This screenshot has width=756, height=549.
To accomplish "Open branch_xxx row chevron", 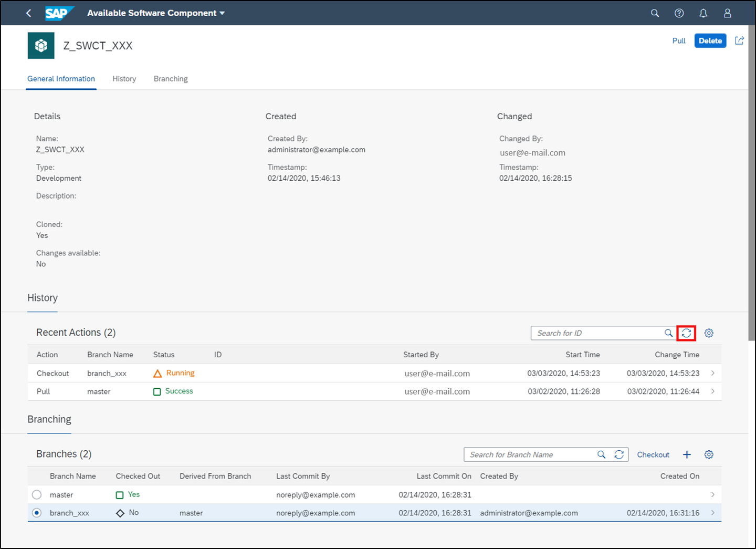I will coord(712,513).
